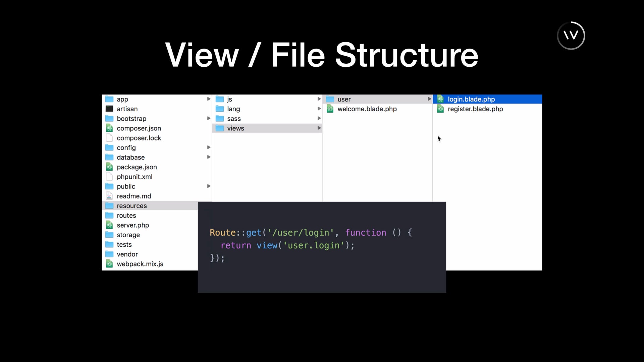Click the login.blade.php file icon

[x=440, y=99]
